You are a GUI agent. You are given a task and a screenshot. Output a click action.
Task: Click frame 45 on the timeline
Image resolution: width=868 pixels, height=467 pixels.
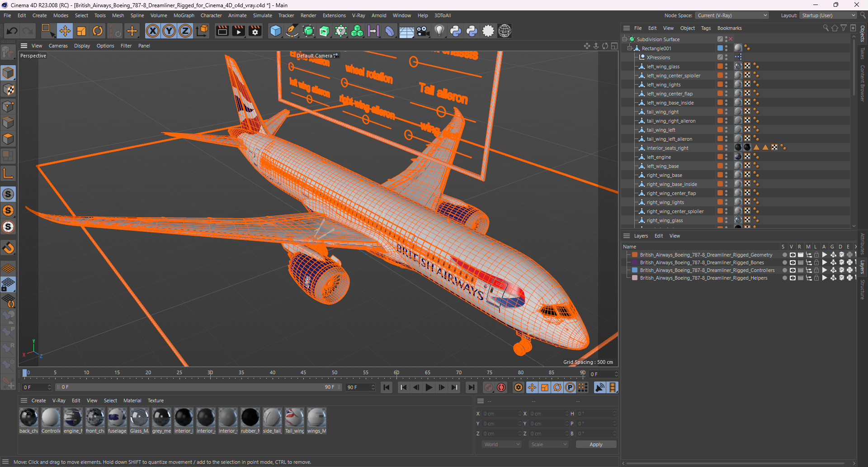pyautogui.click(x=303, y=373)
